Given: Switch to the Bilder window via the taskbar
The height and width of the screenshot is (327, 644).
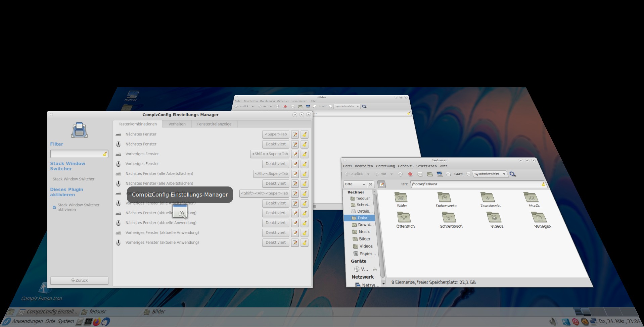Looking at the screenshot, I should point(155,312).
